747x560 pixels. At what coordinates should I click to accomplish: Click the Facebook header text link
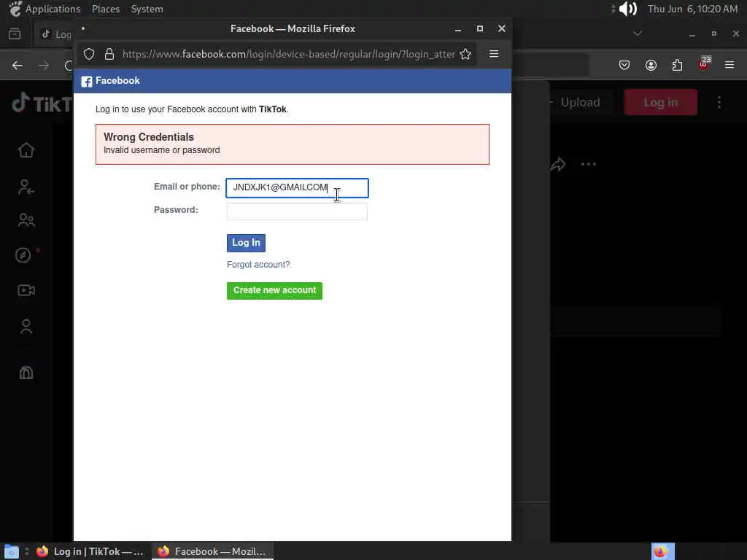(x=117, y=81)
